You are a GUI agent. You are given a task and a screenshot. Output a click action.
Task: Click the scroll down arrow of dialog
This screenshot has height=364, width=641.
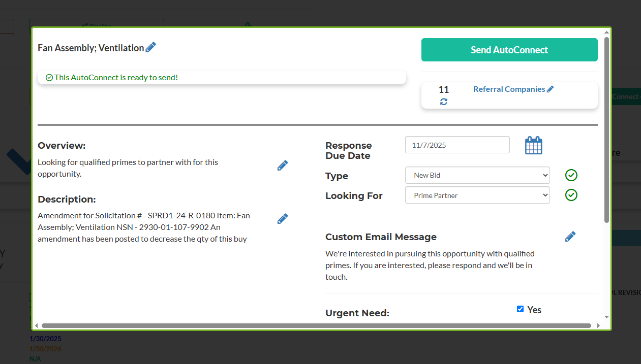(x=606, y=317)
